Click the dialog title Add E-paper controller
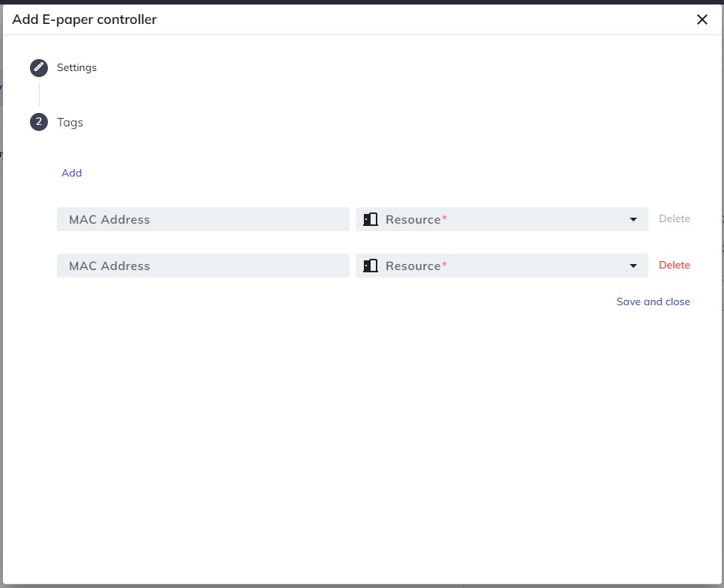724x588 pixels. (x=85, y=19)
